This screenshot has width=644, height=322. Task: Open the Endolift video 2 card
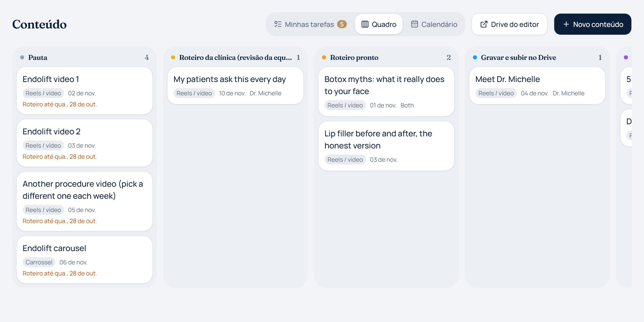(x=85, y=143)
